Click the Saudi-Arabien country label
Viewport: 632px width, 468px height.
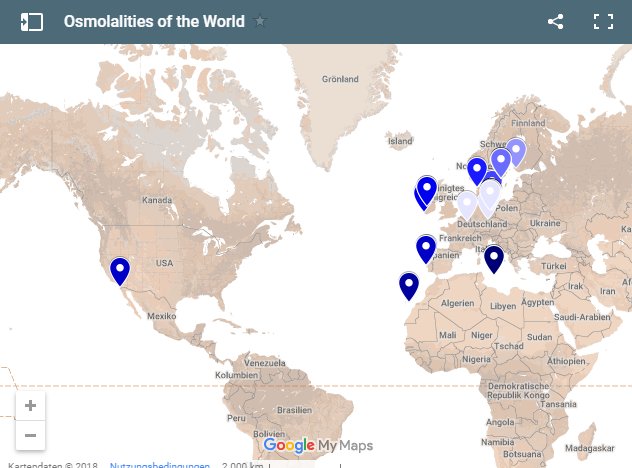click(582, 317)
